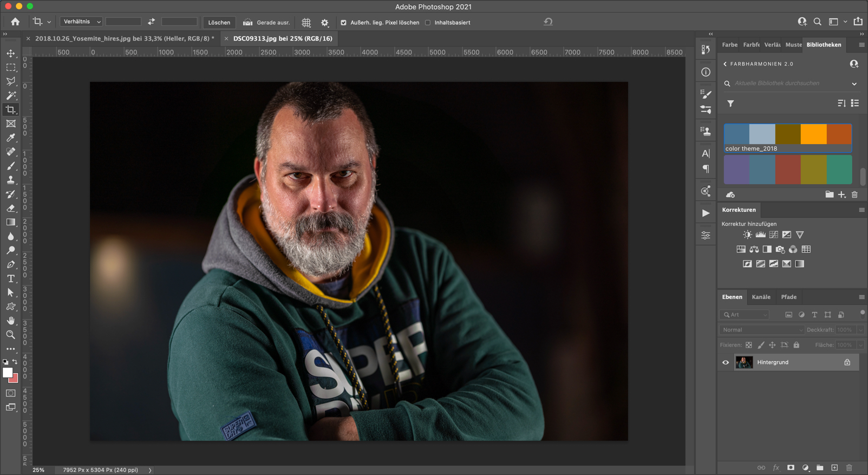The height and width of the screenshot is (475, 868).
Task: Open the Normal blend mode dropdown
Action: [762, 330]
